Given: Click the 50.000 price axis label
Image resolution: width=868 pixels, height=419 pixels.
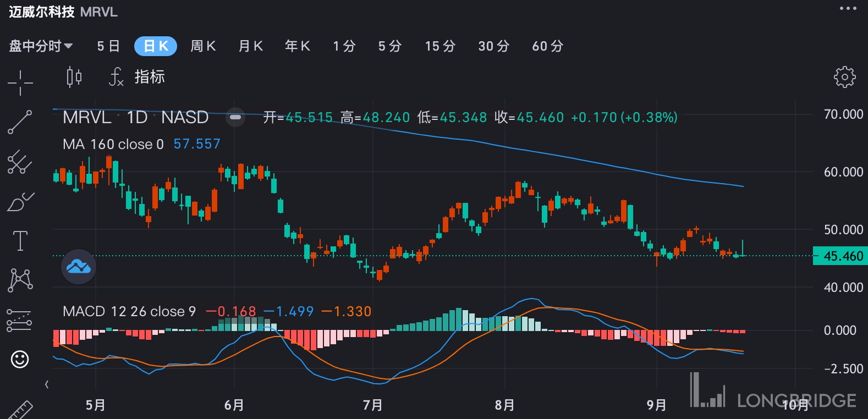Looking at the screenshot, I should click(x=843, y=230).
